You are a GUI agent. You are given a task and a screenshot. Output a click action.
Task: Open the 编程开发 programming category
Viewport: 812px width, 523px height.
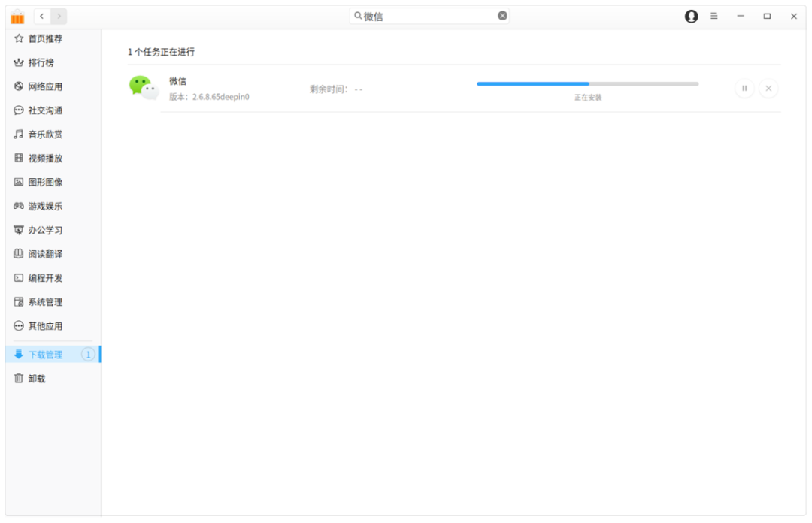tap(41, 277)
